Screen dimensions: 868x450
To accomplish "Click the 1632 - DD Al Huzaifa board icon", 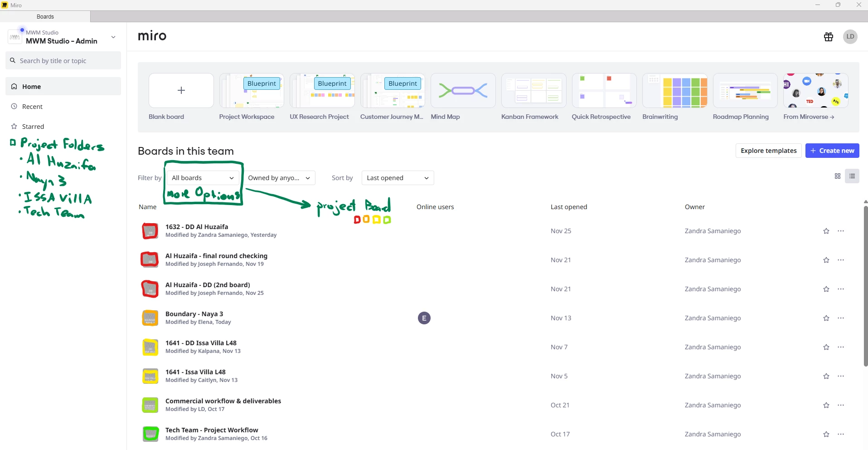I will pyautogui.click(x=150, y=231).
